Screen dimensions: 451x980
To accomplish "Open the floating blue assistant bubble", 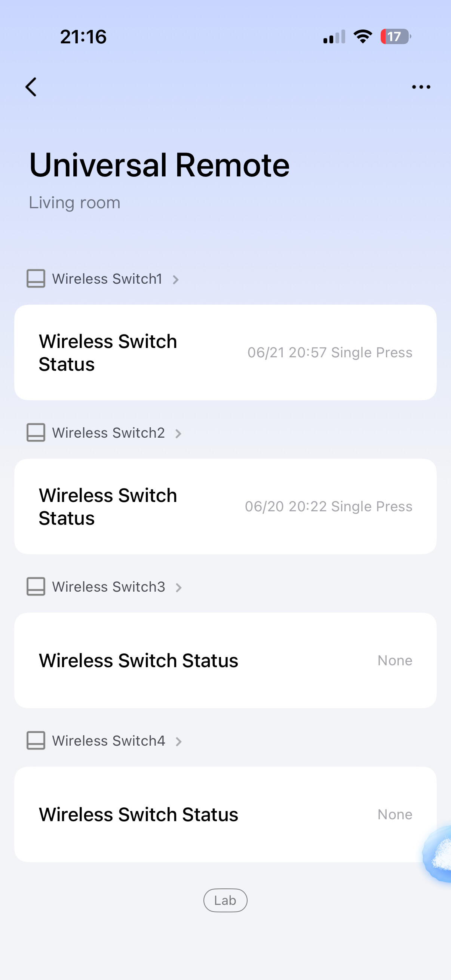I will coord(437,853).
